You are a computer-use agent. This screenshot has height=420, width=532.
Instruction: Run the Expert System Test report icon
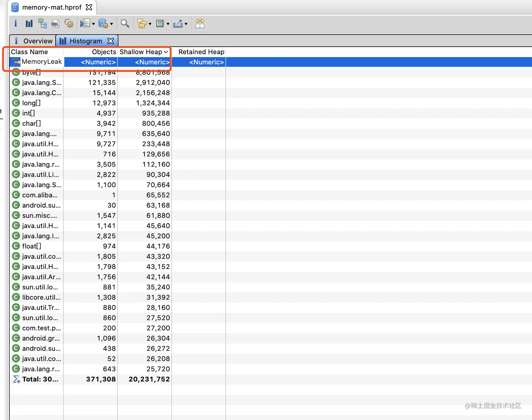pos(85,24)
